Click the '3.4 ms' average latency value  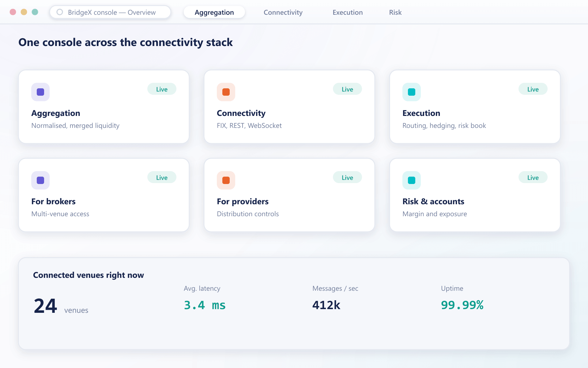pos(205,305)
